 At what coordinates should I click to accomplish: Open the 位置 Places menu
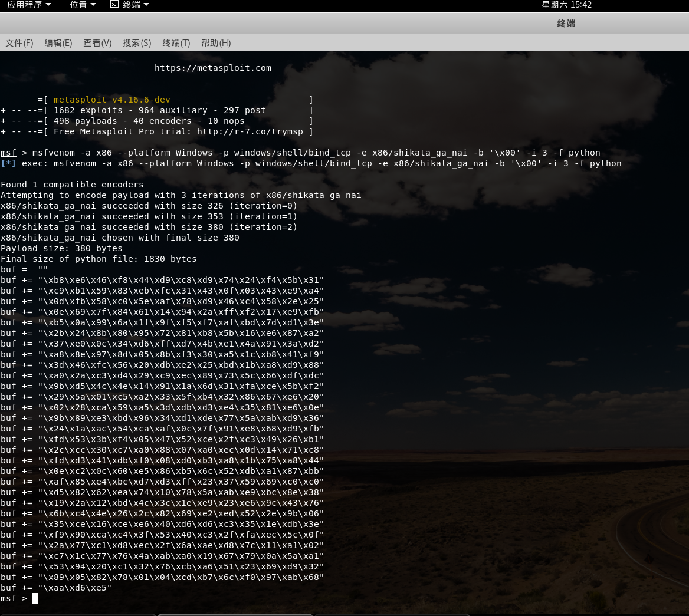(83, 5)
